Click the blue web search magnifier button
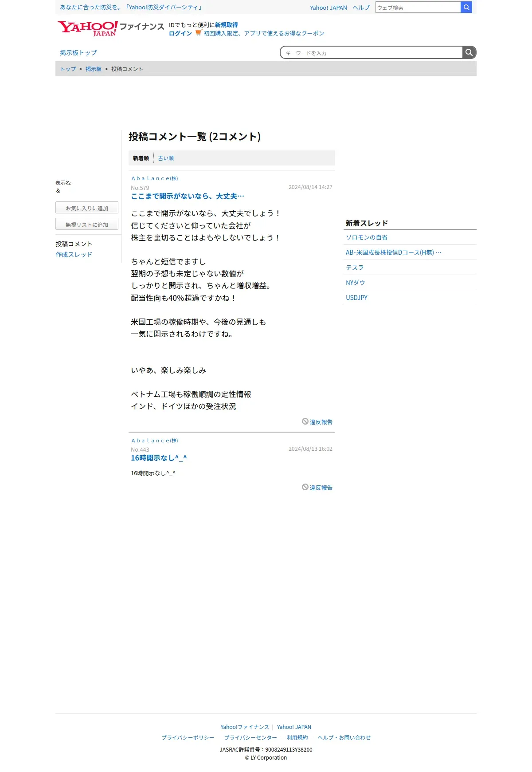The width and height of the screenshot is (532, 772). click(x=466, y=7)
